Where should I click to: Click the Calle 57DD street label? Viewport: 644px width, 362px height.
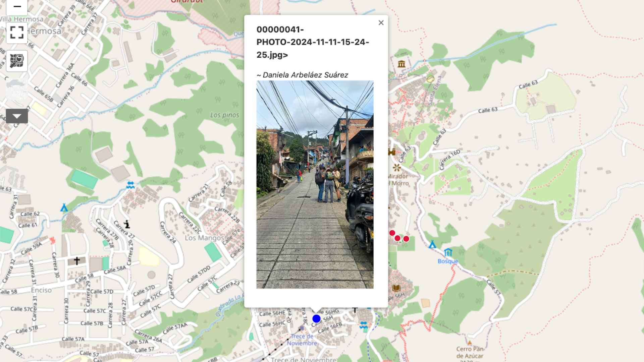tap(199, 274)
